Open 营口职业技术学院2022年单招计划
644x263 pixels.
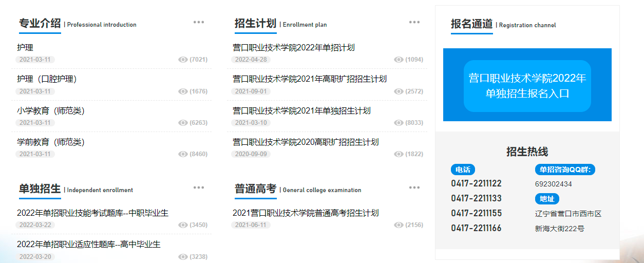coord(294,47)
